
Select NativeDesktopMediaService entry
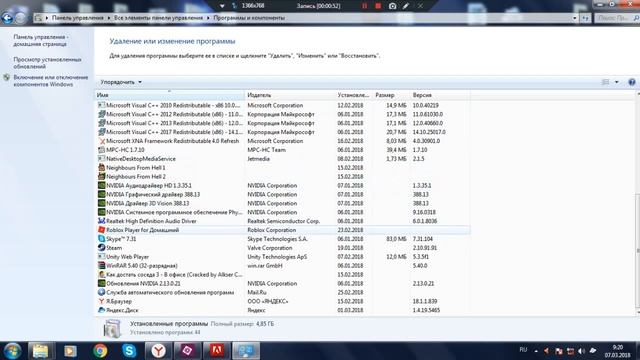(x=282, y=159)
